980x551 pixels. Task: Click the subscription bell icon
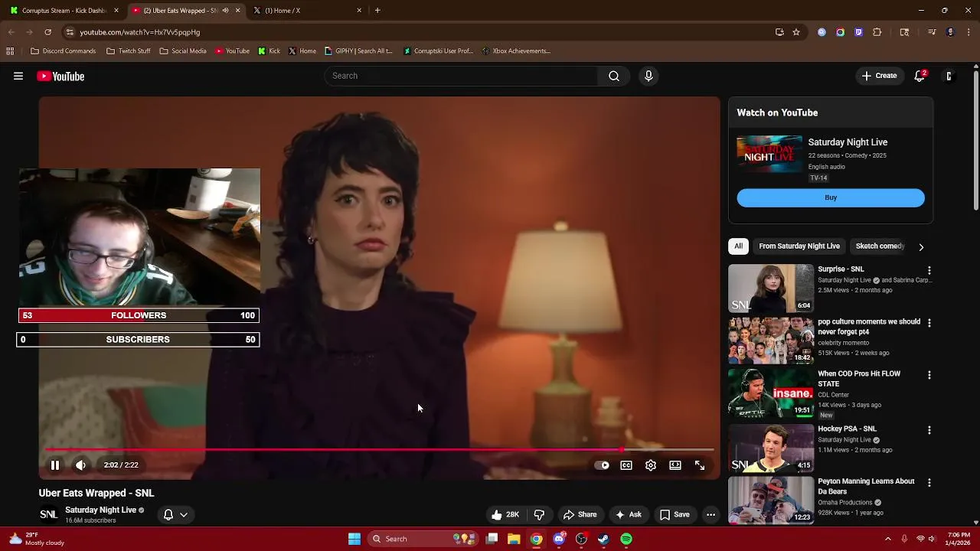click(x=168, y=514)
